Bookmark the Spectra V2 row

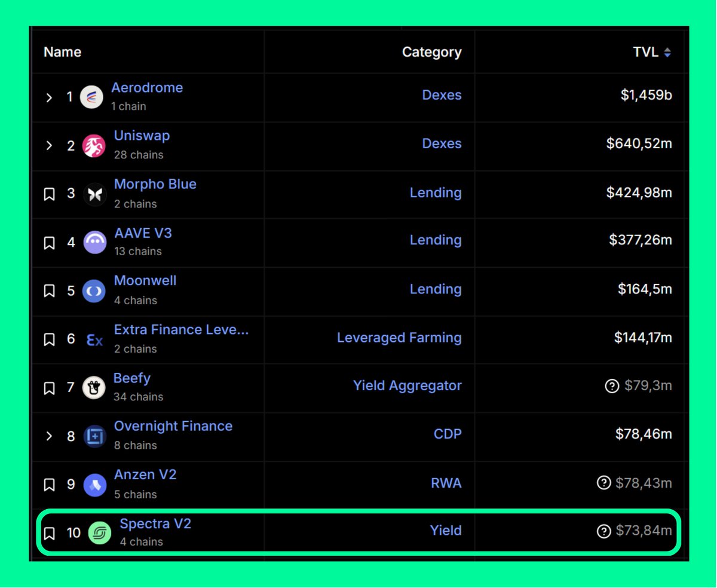[50, 533]
